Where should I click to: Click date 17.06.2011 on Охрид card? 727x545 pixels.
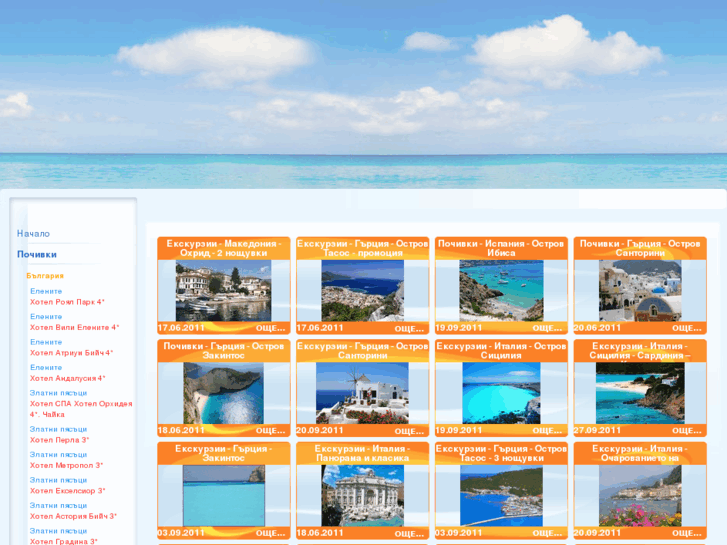(x=181, y=327)
